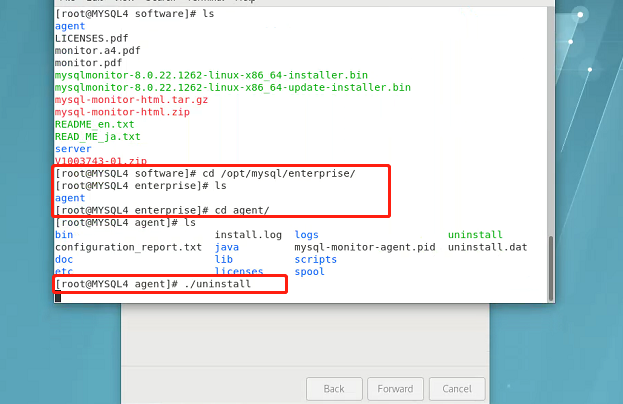The image size is (623, 404).
Task: Click the scripts directory name
Action: click(x=316, y=259)
